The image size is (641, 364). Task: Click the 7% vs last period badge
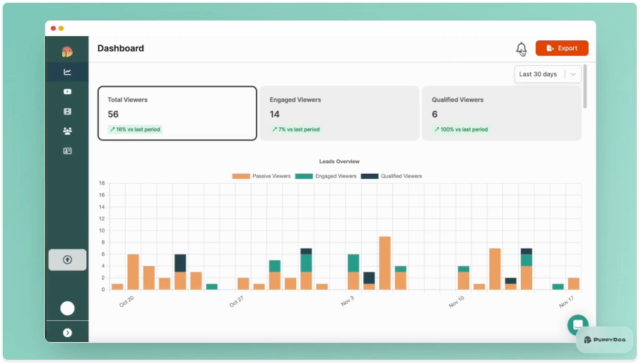(296, 129)
